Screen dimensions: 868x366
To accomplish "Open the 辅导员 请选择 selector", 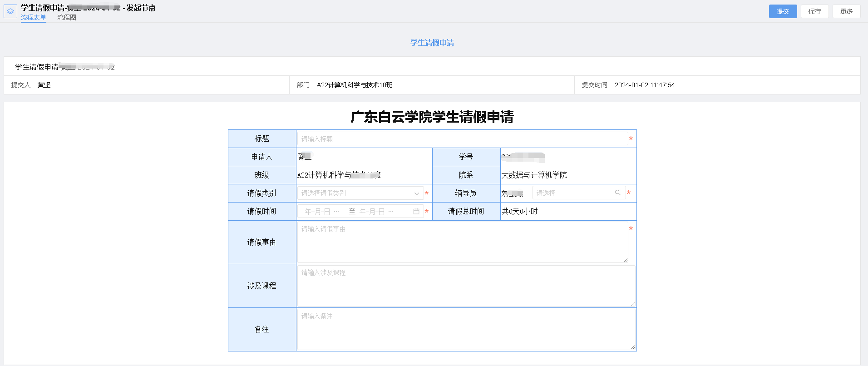I will [x=574, y=193].
